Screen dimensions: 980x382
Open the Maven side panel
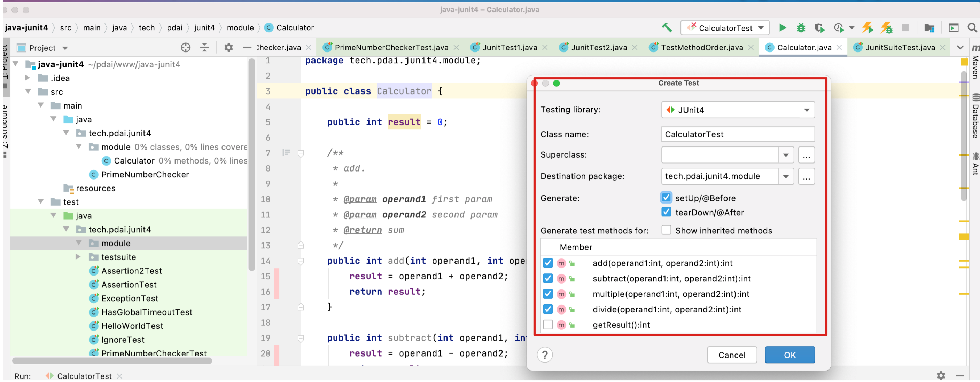coord(975,62)
